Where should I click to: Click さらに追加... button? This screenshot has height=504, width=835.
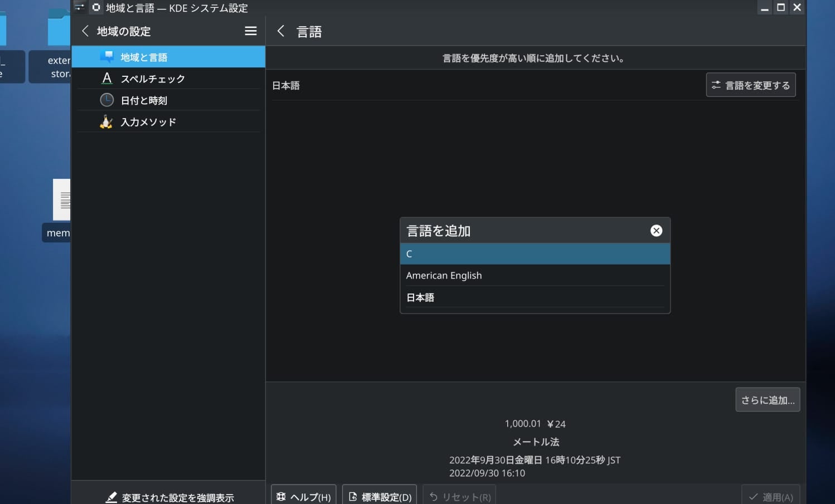pyautogui.click(x=767, y=400)
